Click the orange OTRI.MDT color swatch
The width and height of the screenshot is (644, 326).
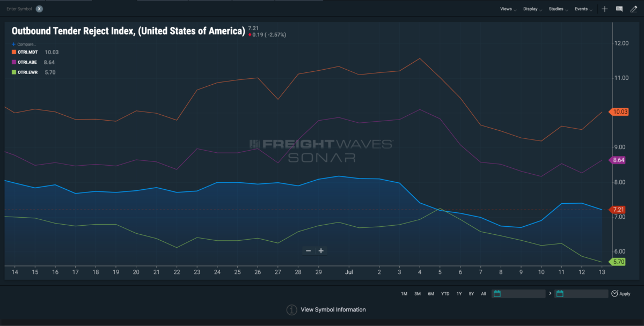pos(13,52)
